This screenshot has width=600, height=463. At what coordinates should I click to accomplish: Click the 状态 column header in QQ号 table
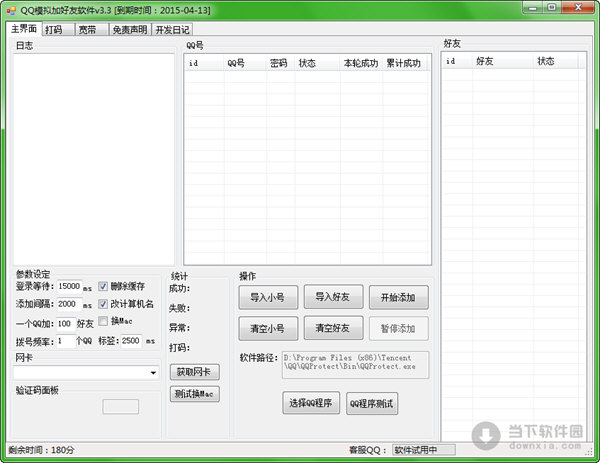coord(317,63)
